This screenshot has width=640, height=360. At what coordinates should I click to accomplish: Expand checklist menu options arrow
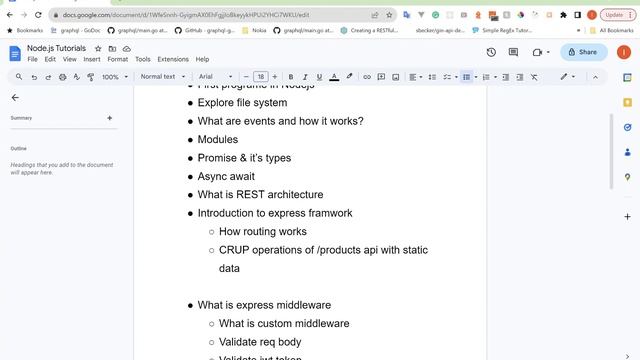pos(456,77)
